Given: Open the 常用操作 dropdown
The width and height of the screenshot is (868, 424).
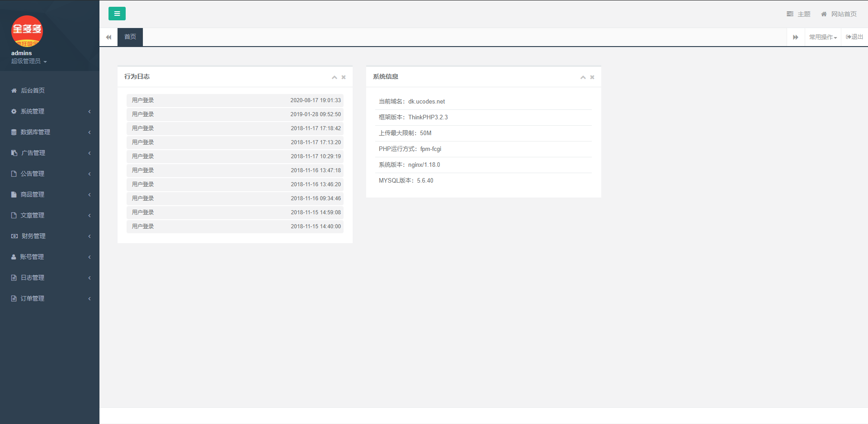Looking at the screenshot, I should [x=823, y=37].
